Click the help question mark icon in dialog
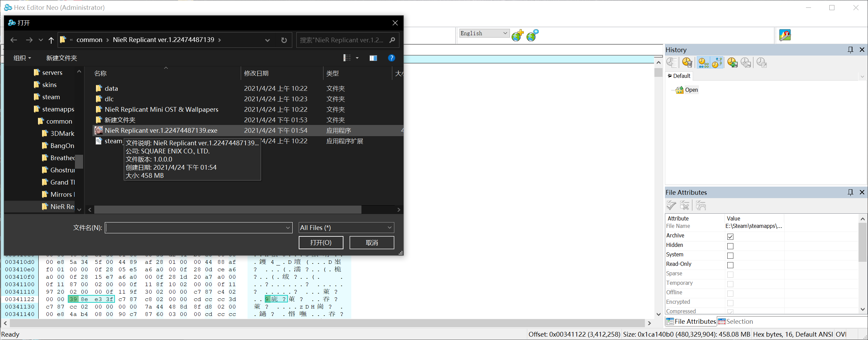Viewport: 868px width, 340px height. (391, 58)
